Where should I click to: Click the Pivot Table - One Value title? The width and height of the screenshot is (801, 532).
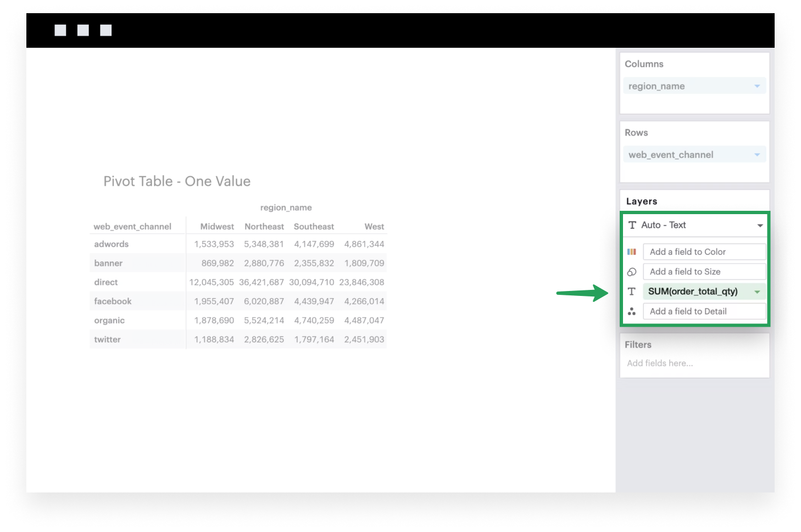(x=177, y=181)
